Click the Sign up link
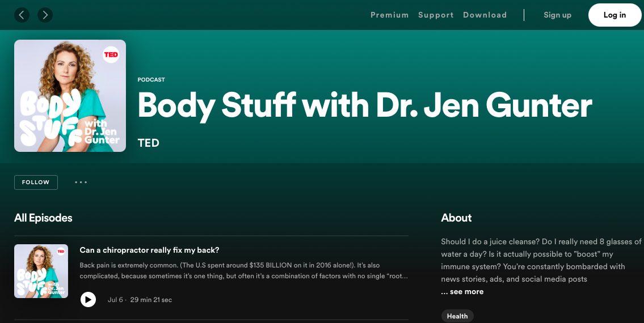Viewport: 644px width, 323px height. tap(557, 15)
